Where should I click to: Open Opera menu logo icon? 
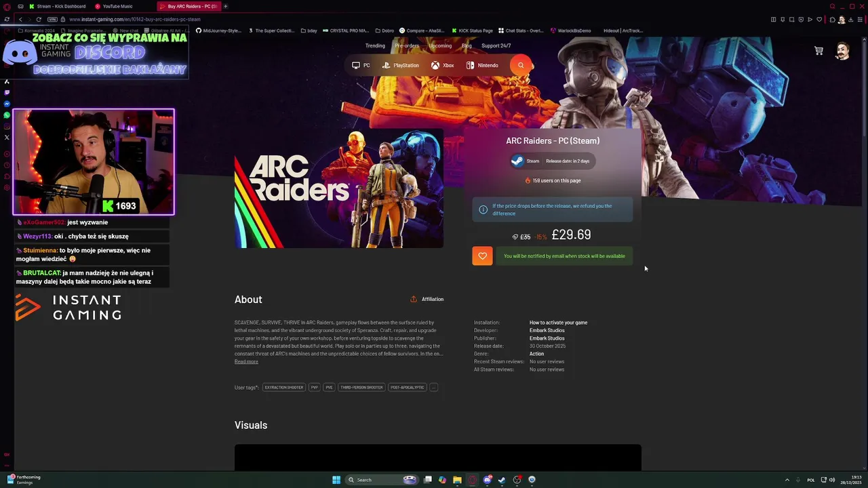tap(7, 6)
